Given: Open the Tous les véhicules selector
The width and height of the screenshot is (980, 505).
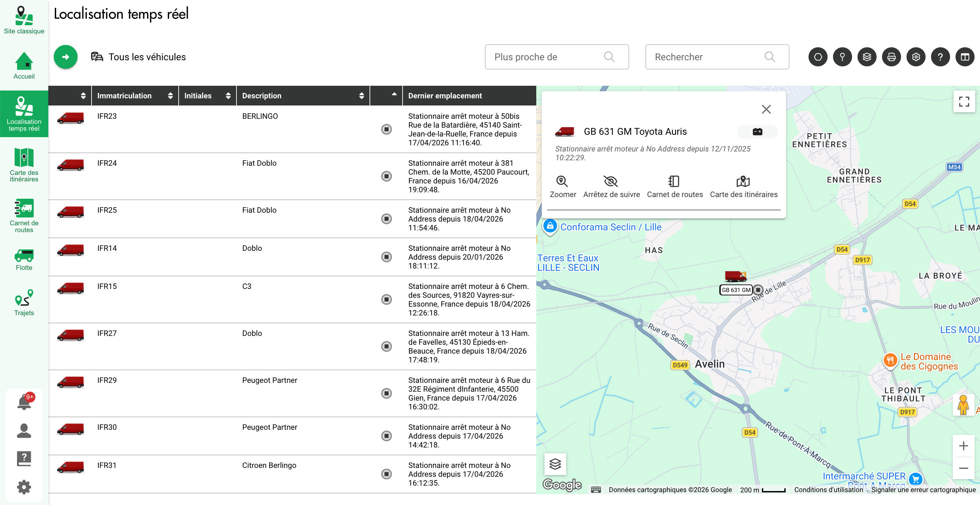Looking at the screenshot, I should pyautogui.click(x=139, y=57).
